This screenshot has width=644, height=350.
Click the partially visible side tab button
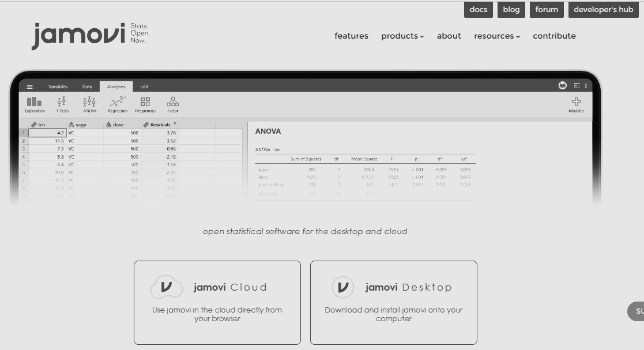point(636,311)
